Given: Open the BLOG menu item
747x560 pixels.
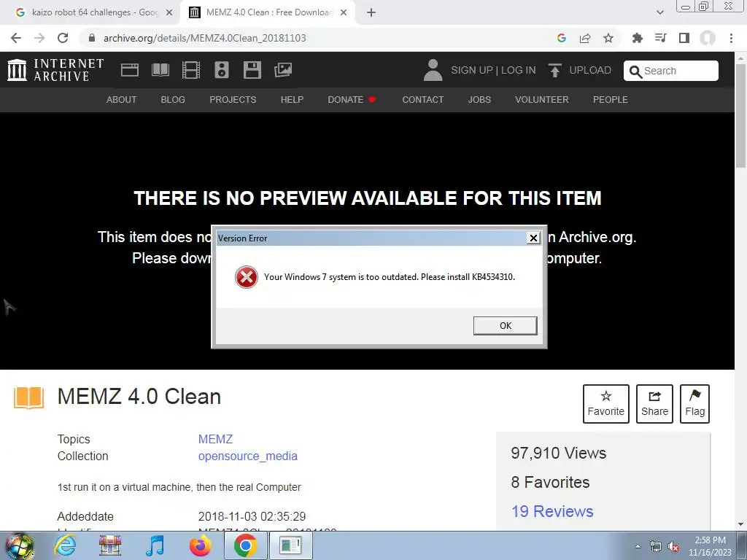Looking at the screenshot, I should 173,99.
